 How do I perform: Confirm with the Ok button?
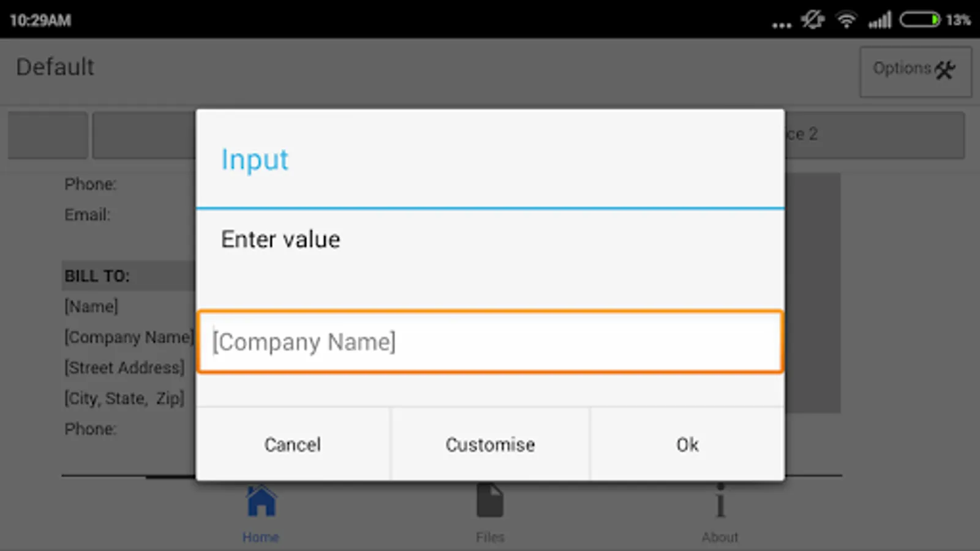tap(687, 444)
